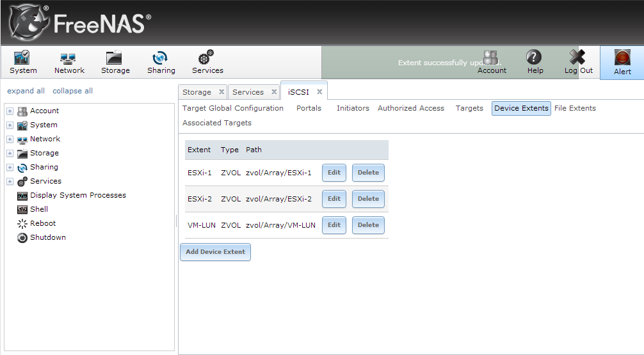Open the Authorized Access section
This screenshot has width=644, height=355.
coord(411,108)
